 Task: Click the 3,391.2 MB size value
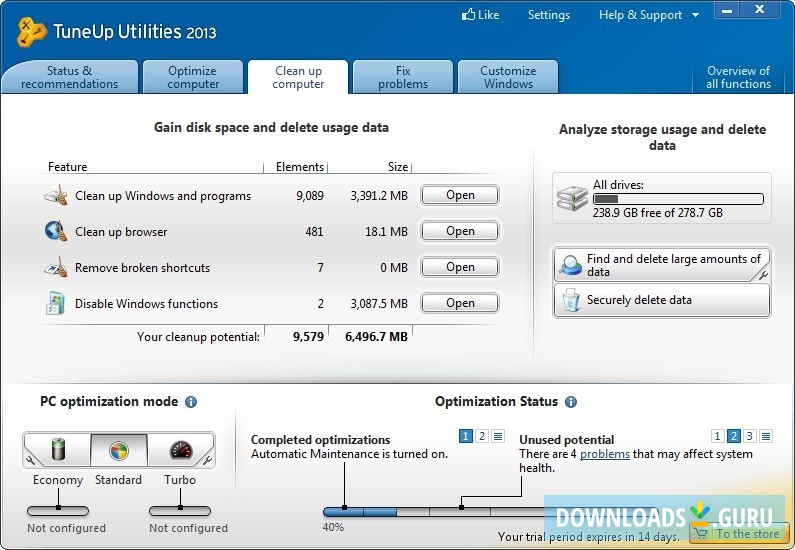point(379,196)
